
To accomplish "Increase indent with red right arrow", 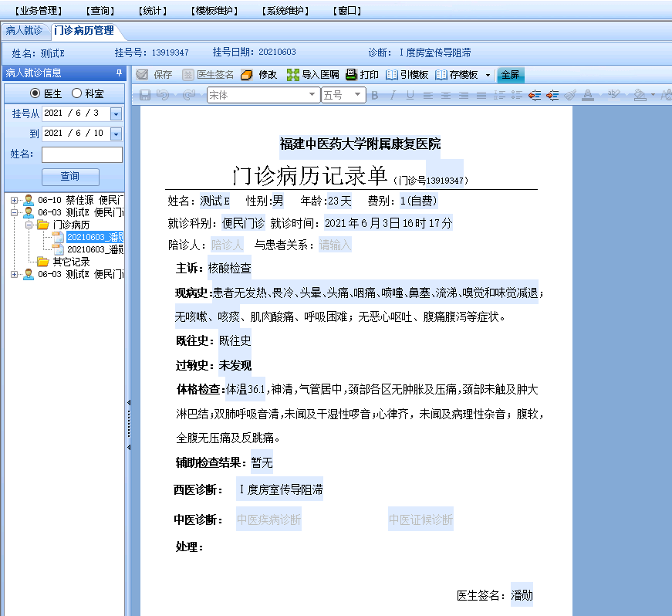I will pyautogui.click(x=552, y=95).
